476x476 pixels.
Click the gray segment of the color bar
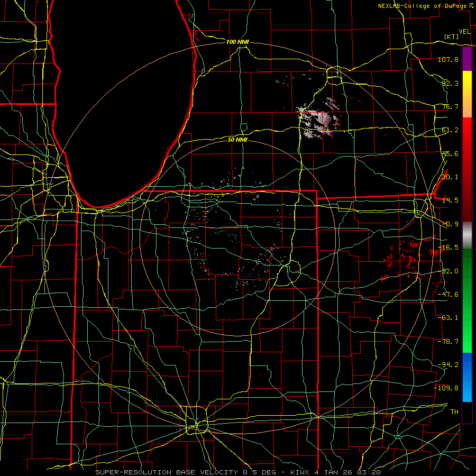click(467, 235)
